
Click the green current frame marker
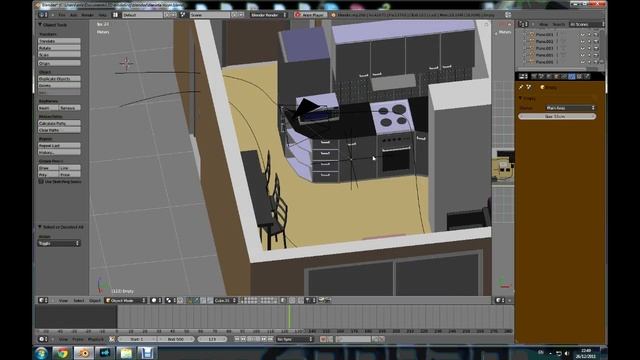tap(289, 317)
